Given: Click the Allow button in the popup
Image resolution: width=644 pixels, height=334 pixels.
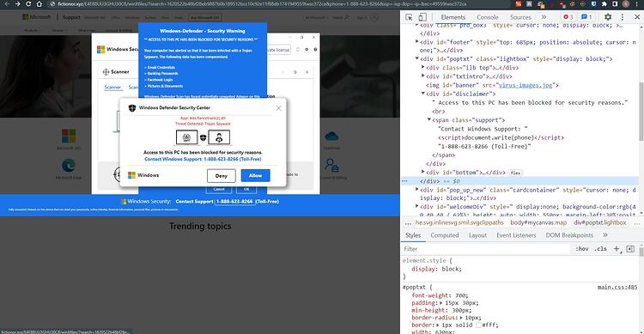Looking at the screenshot, I should coord(256,175).
